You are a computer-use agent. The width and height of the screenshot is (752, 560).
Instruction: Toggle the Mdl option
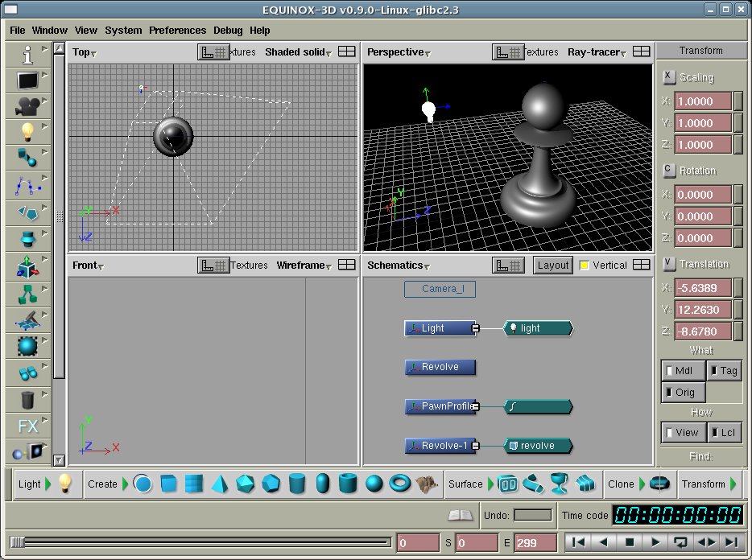(x=684, y=371)
